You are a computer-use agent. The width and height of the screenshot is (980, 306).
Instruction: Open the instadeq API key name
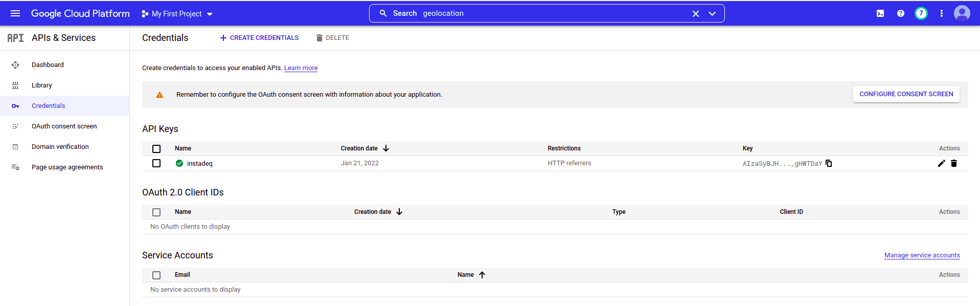[200, 164]
